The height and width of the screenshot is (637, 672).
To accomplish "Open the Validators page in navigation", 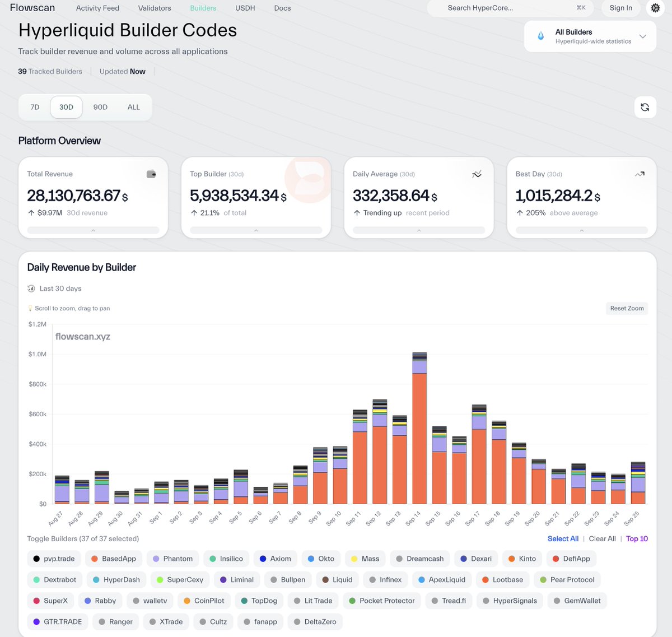I will (x=155, y=8).
